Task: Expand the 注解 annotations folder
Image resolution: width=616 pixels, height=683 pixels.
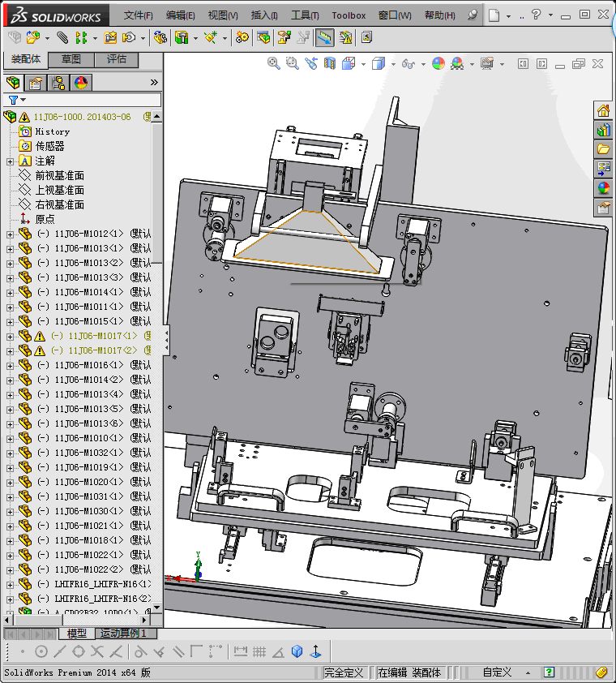Action: point(10,161)
